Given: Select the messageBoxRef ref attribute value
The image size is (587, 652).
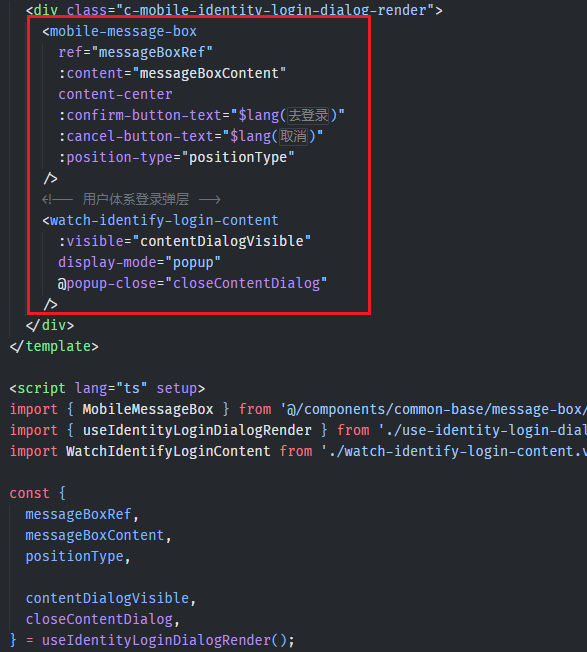Looking at the screenshot, I should point(152,52).
